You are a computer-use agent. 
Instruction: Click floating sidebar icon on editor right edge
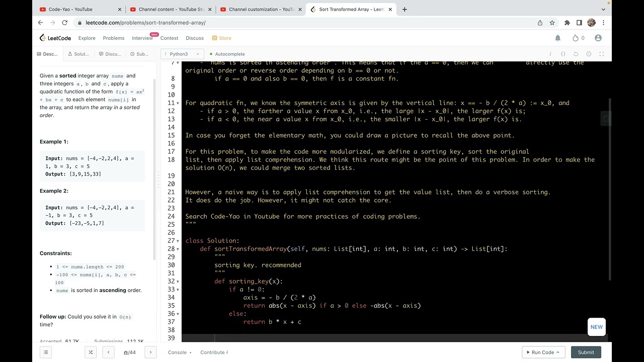tap(606, 118)
